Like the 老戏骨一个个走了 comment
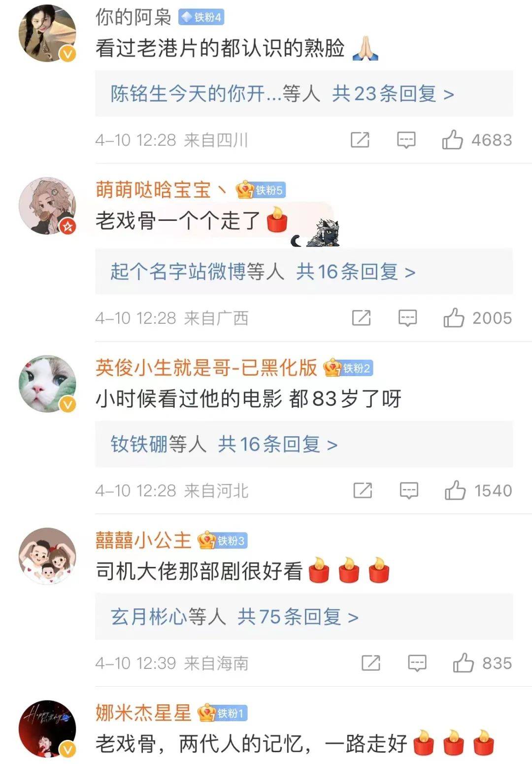 pyautogui.click(x=454, y=318)
